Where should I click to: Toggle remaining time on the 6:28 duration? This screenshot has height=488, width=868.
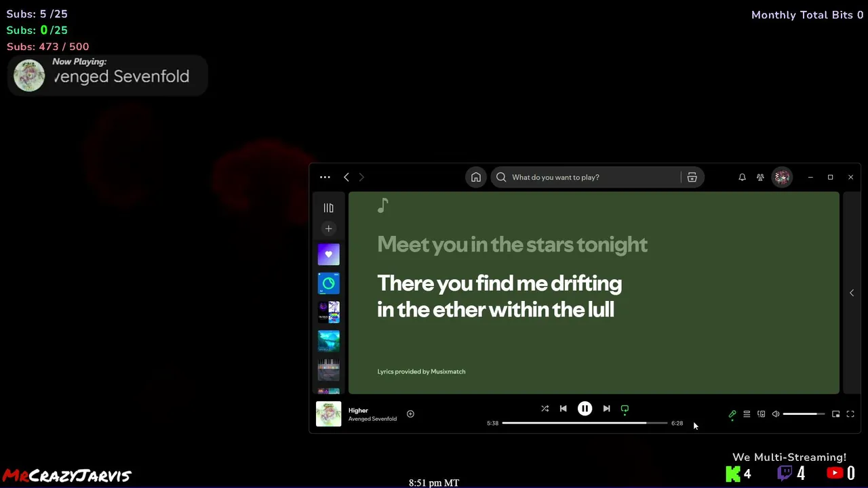coord(677,423)
